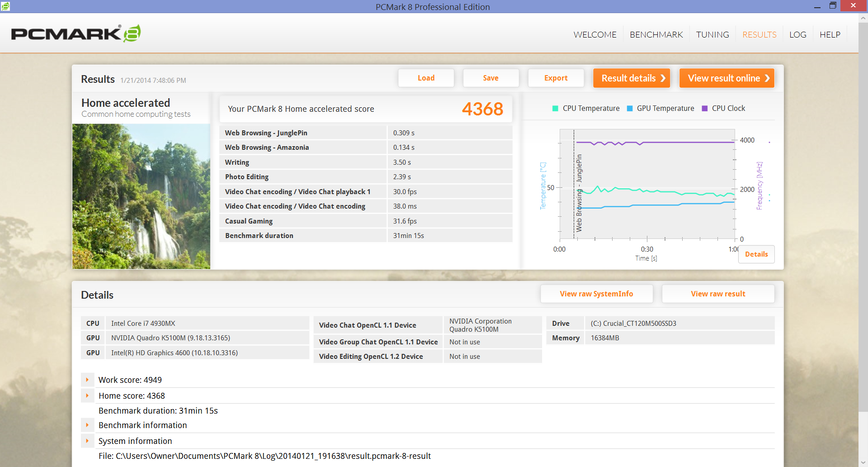Click the scrollbar down arrow
Viewport: 868px width, 467px height.
pyautogui.click(x=863, y=462)
